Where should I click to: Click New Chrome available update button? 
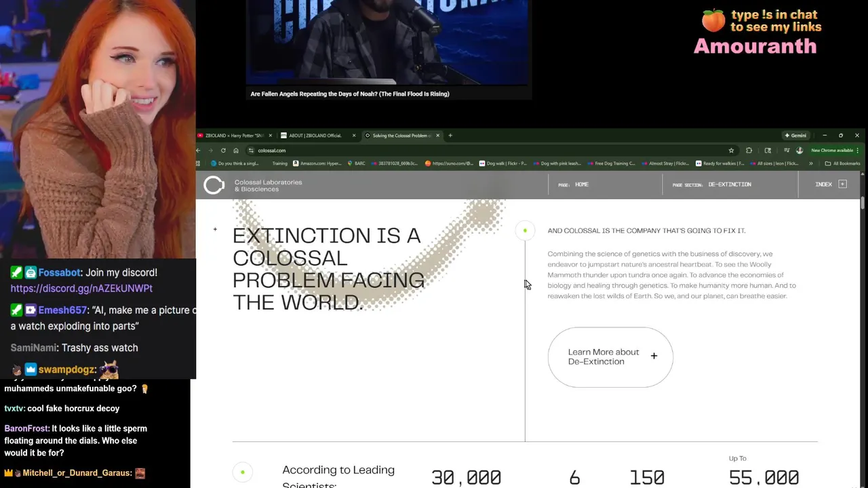pyautogui.click(x=832, y=150)
